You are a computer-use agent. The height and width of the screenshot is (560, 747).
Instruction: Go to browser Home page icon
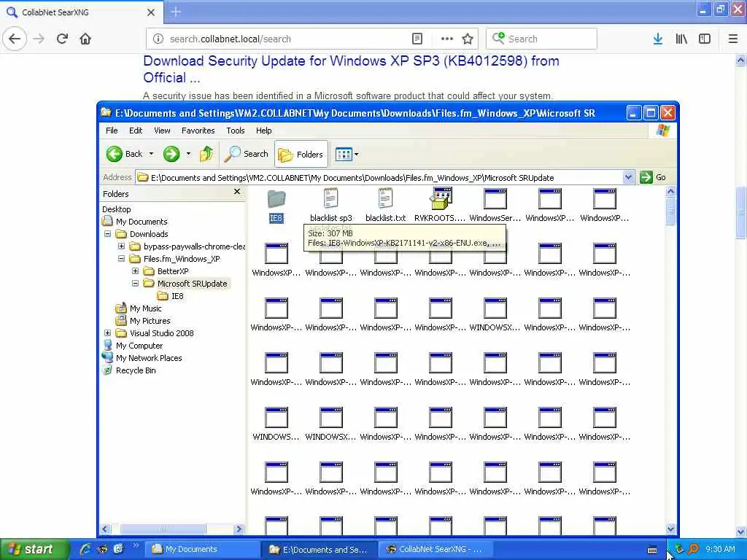(x=85, y=39)
